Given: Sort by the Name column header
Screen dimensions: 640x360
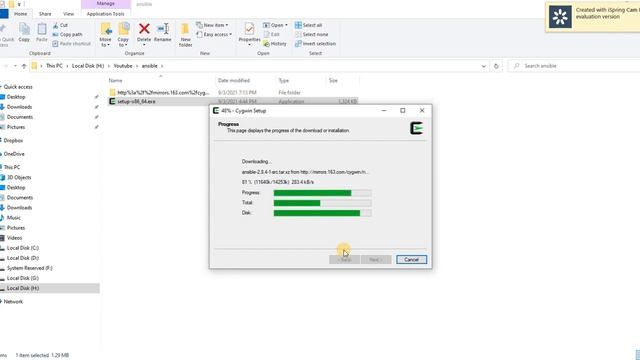Looking at the screenshot, I should click(116, 81).
